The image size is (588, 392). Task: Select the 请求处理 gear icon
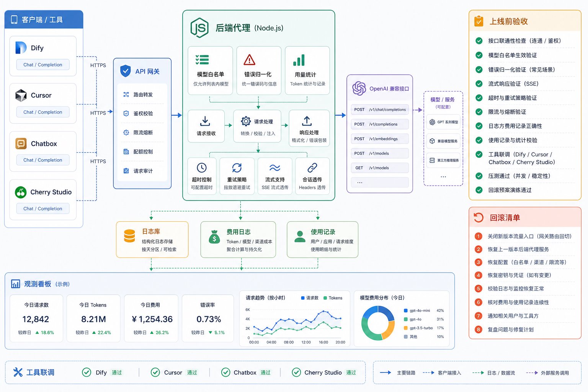(x=246, y=121)
